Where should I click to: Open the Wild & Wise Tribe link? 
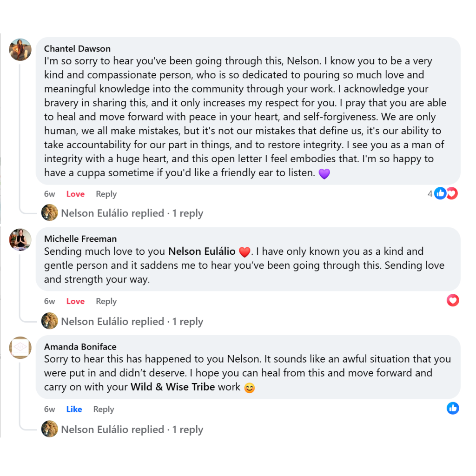pos(172,387)
